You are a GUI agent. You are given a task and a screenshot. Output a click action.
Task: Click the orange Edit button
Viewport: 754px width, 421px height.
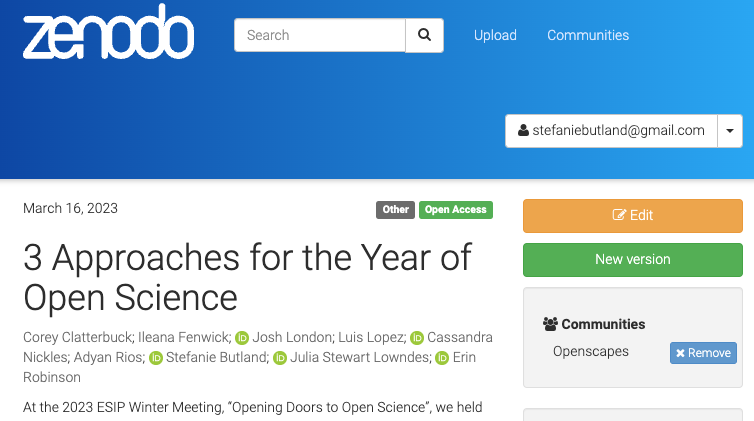[x=632, y=215]
